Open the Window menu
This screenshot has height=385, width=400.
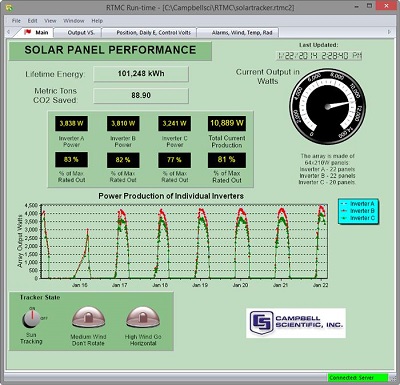pyautogui.click(x=74, y=21)
